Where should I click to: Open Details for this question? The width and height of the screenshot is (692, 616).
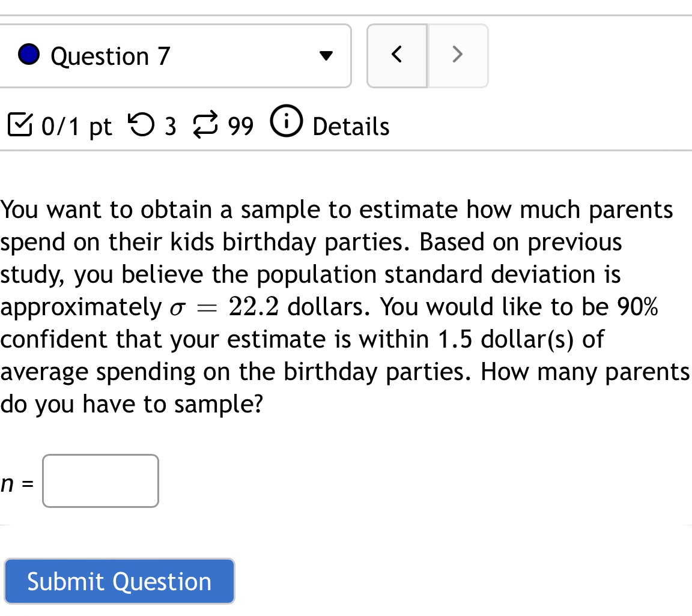(350, 126)
